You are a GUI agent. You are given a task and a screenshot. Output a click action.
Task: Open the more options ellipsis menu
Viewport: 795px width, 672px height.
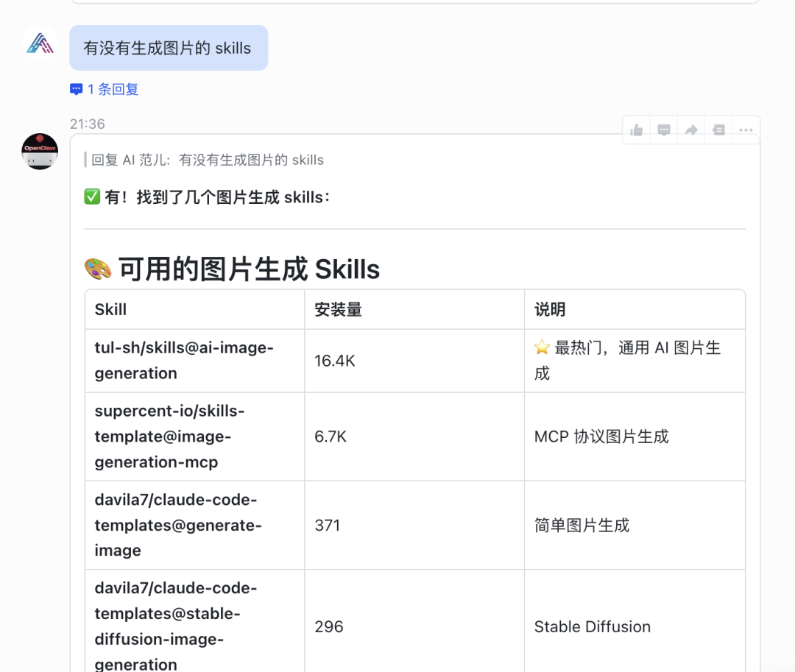746,130
